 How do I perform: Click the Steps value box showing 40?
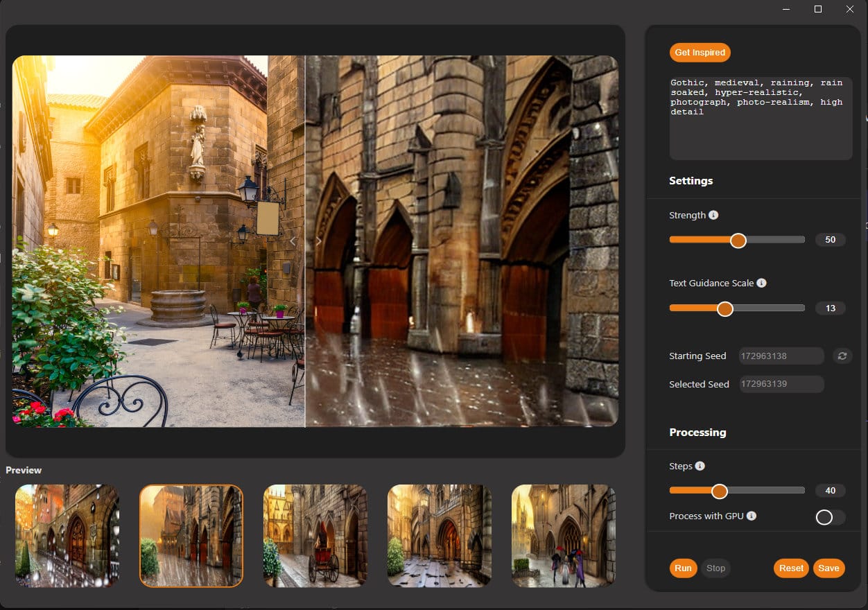point(830,491)
